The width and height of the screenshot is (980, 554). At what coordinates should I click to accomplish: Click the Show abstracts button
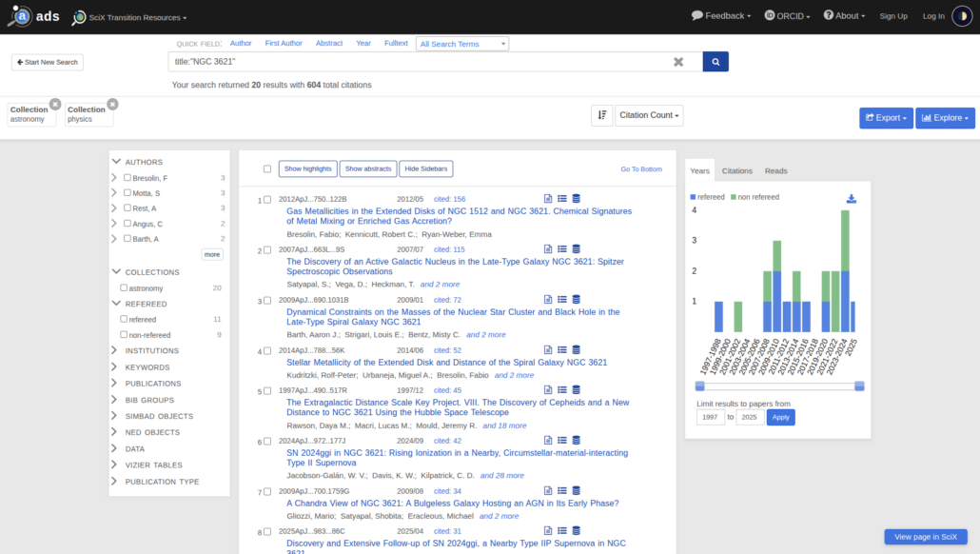367,169
